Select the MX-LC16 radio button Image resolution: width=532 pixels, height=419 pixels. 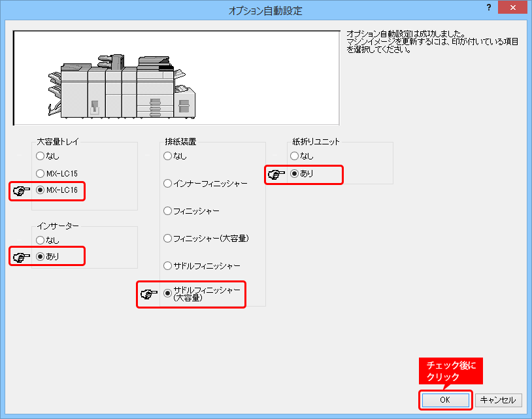pos(41,191)
